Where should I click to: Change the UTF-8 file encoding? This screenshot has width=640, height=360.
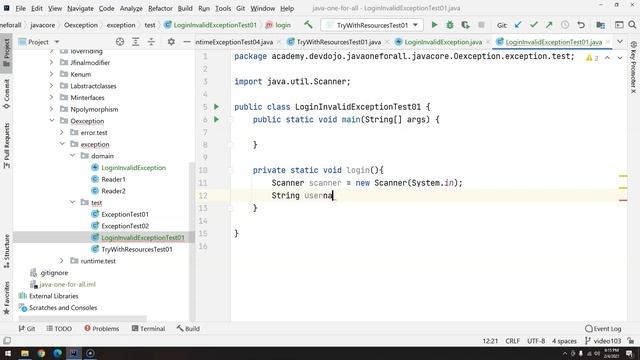[x=536, y=341]
